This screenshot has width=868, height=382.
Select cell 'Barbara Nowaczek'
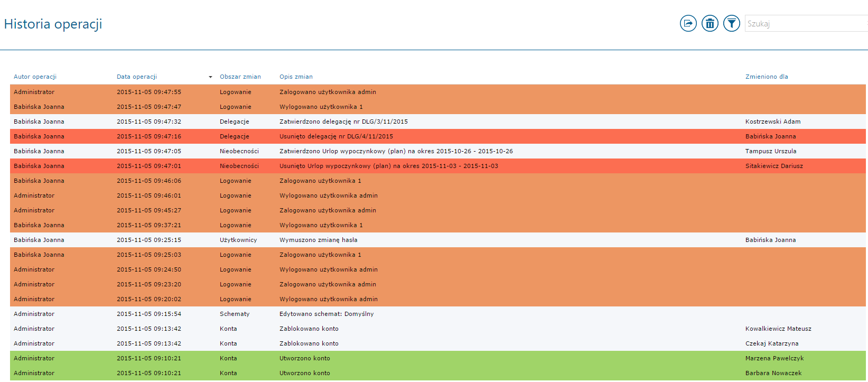[x=773, y=373]
